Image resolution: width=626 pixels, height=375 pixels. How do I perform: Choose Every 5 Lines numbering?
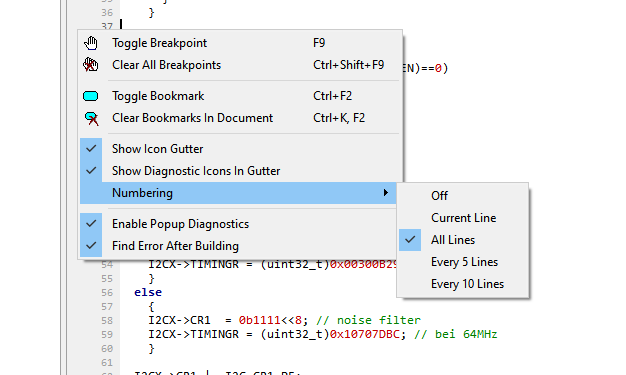click(x=463, y=262)
